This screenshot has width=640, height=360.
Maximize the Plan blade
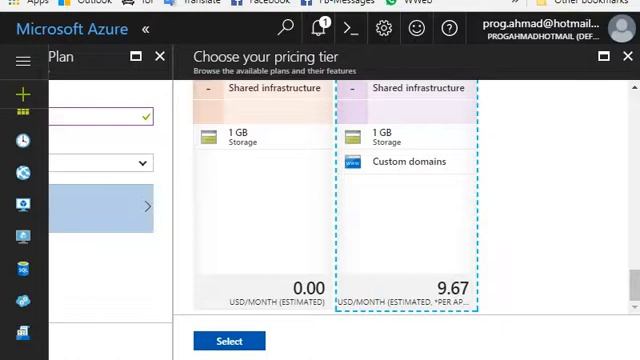point(136,56)
